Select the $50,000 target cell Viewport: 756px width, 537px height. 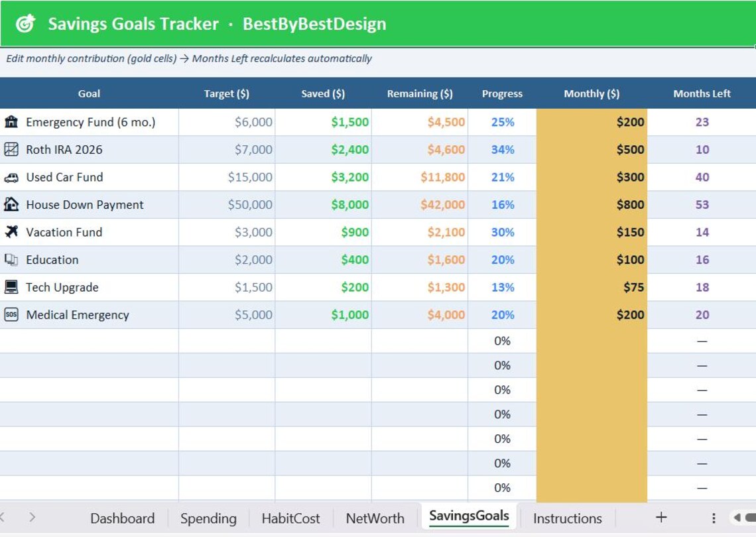tap(227, 204)
